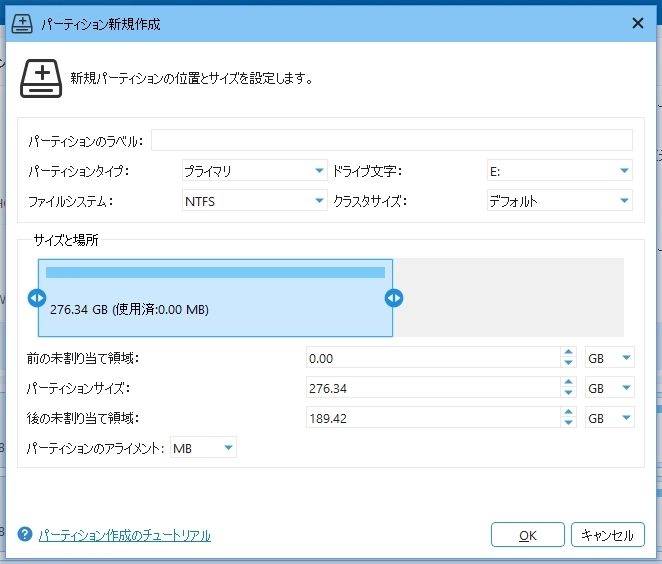Click the パーティションタイプ: label
This screenshot has height=564, width=662.
tap(79, 171)
